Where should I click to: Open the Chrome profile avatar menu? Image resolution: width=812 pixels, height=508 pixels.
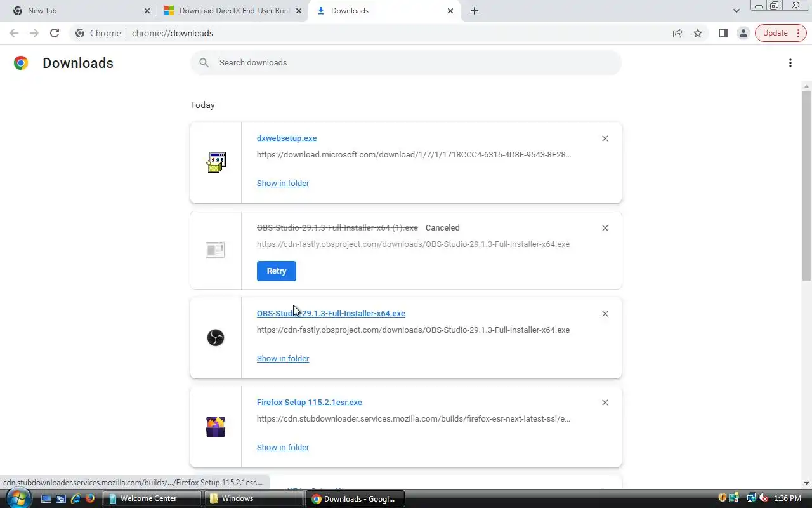pyautogui.click(x=743, y=33)
